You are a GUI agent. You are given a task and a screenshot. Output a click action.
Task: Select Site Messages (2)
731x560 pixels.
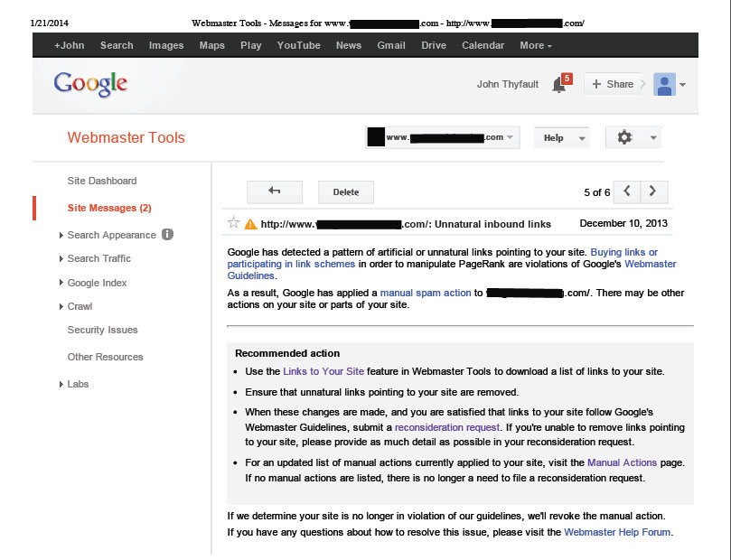pos(109,208)
